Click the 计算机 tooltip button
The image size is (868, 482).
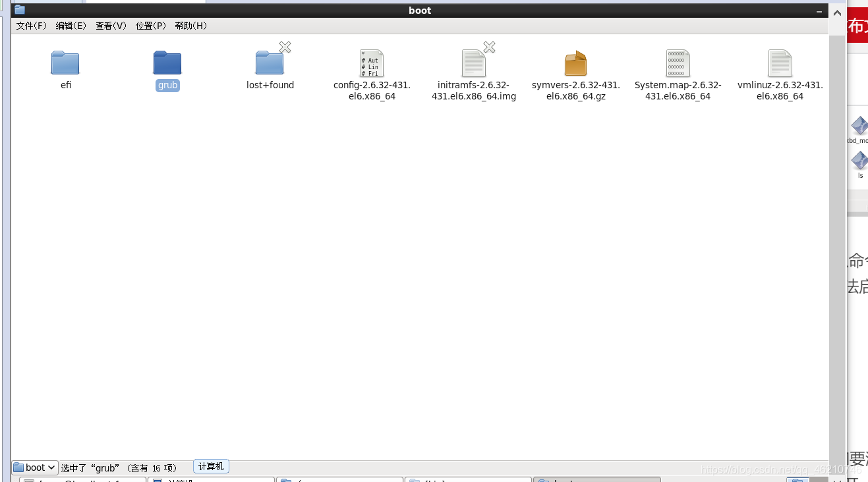coord(211,466)
